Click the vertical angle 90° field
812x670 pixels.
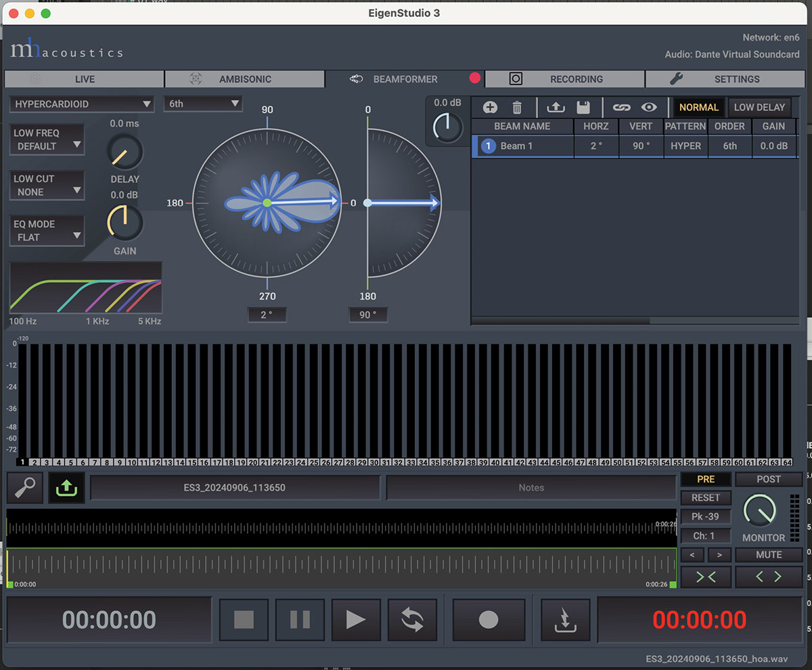click(x=368, y=315)
